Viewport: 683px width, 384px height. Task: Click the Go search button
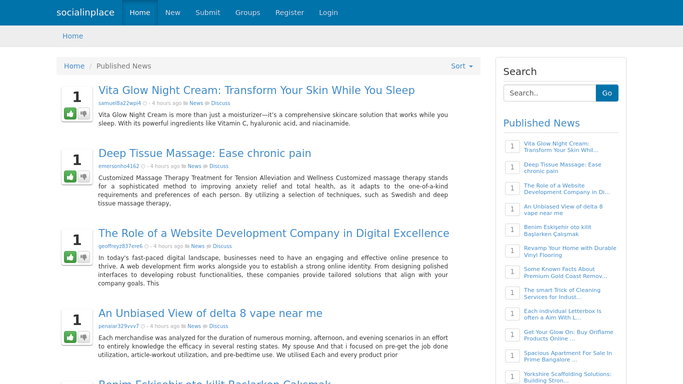[607, 93]
